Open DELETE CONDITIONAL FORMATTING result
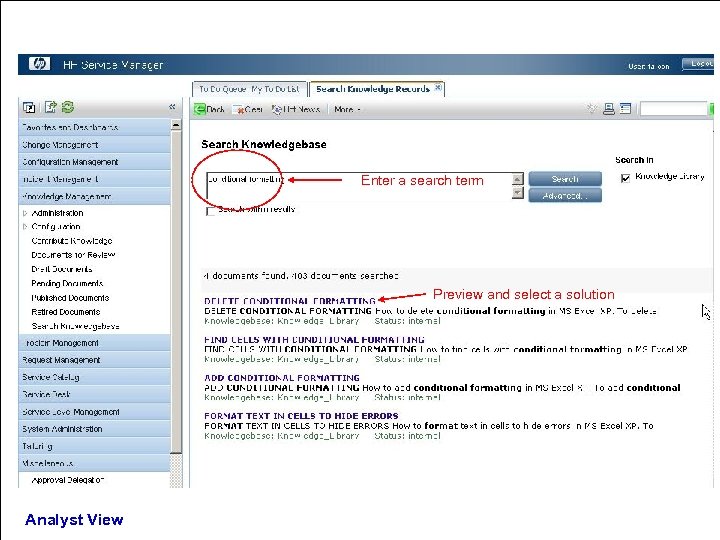Viewport: 720px width, 540px height. [x=290, y=301]
